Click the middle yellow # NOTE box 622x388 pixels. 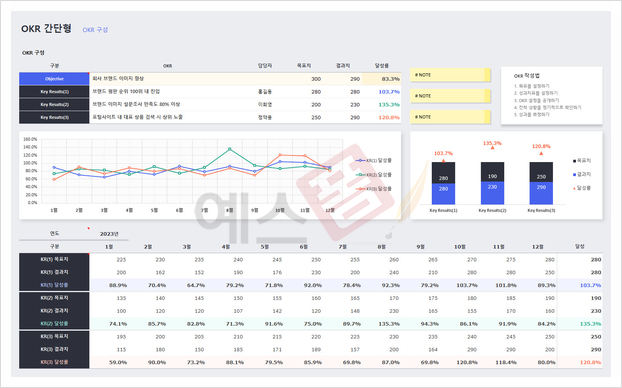(x=450, y=96)
